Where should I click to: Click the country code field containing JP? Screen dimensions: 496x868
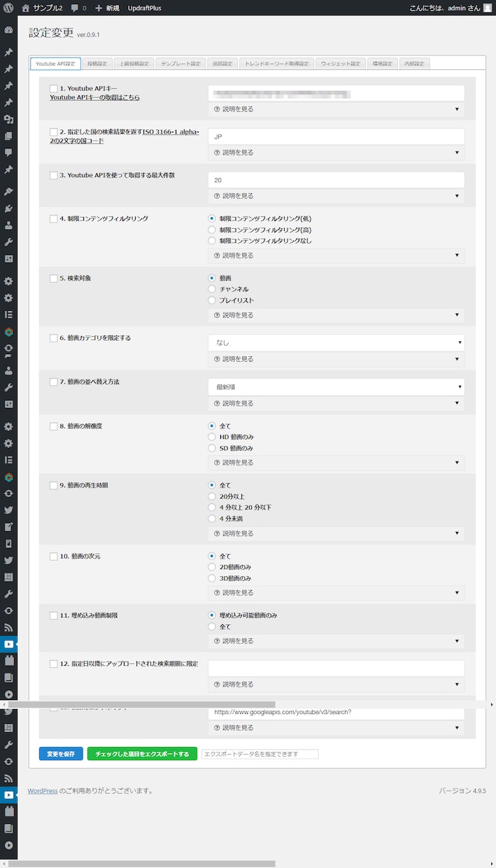(x=336, y=136)
